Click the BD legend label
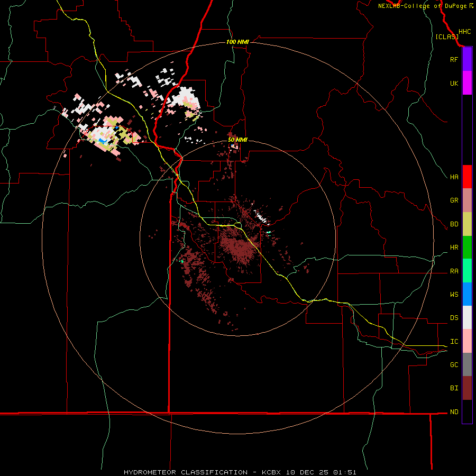476x476 pixels. point(454,224)
